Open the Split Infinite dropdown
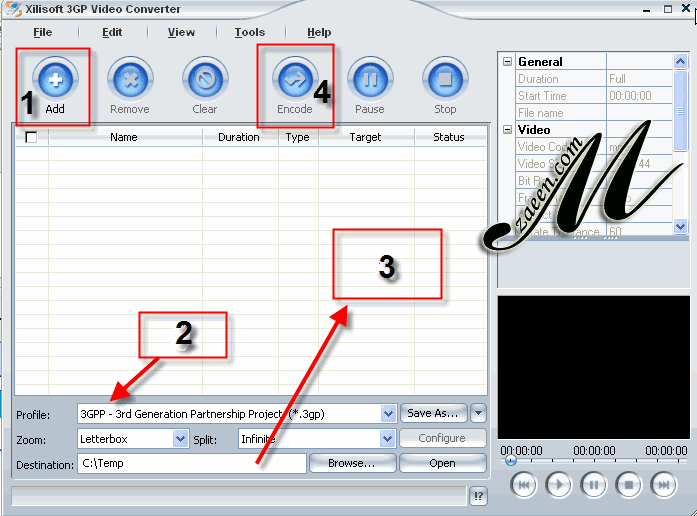This screenshot has width=697, height=516. pos(388,439)
